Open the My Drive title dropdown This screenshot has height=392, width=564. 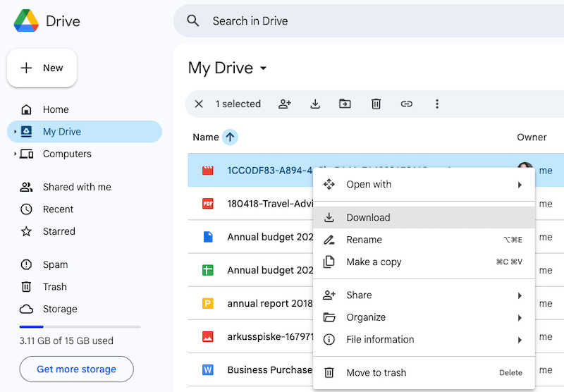coord(264,68)
